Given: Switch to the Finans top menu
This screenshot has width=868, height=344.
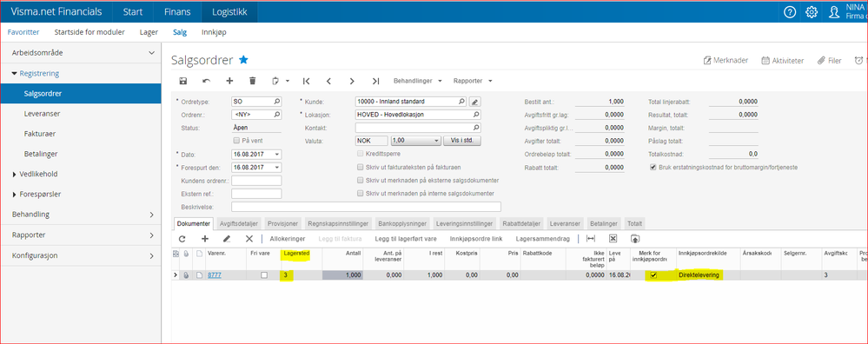Looking at the screenshot, I should (x=177, y=11).
